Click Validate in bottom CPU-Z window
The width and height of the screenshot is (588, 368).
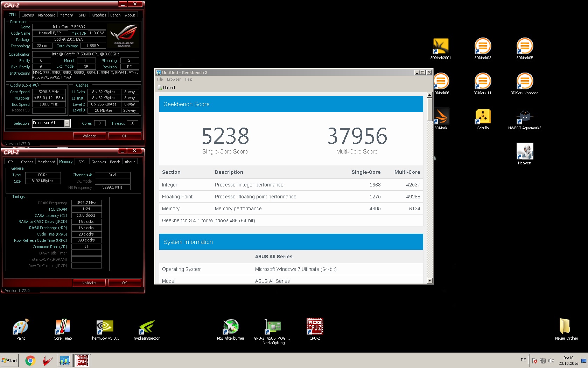coord(89,283)
